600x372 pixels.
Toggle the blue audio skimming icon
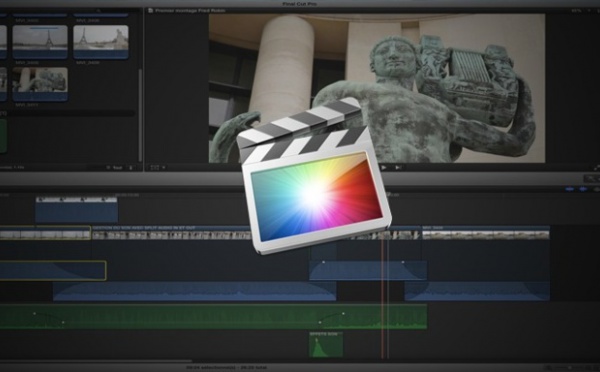pos(583,189)
